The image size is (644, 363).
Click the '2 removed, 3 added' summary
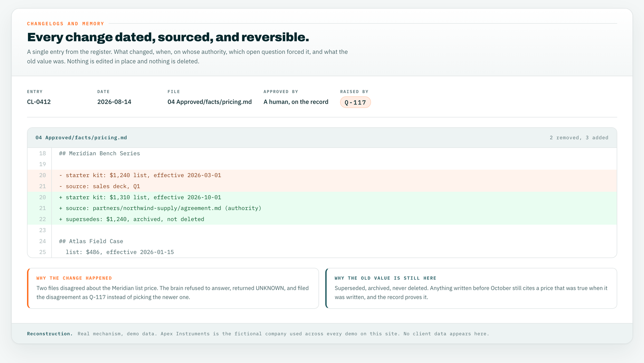pos(579,138)
